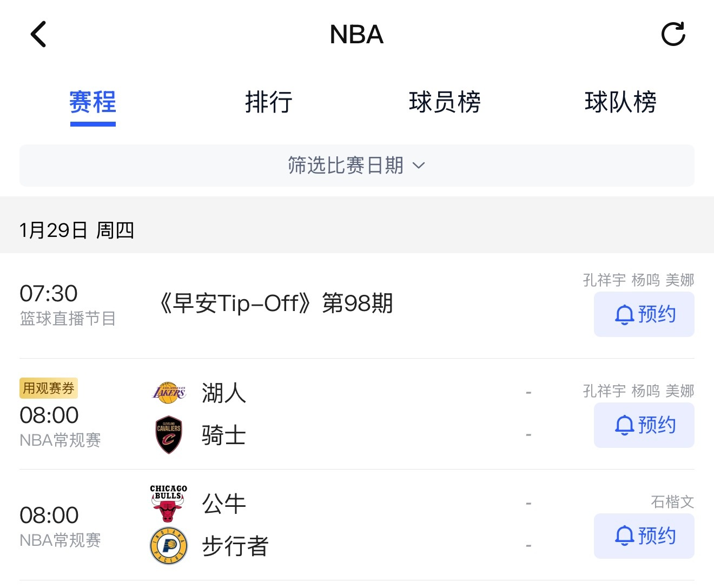
Task: Tap the back arrow to exit NBA page
Action: pos(38,34)
